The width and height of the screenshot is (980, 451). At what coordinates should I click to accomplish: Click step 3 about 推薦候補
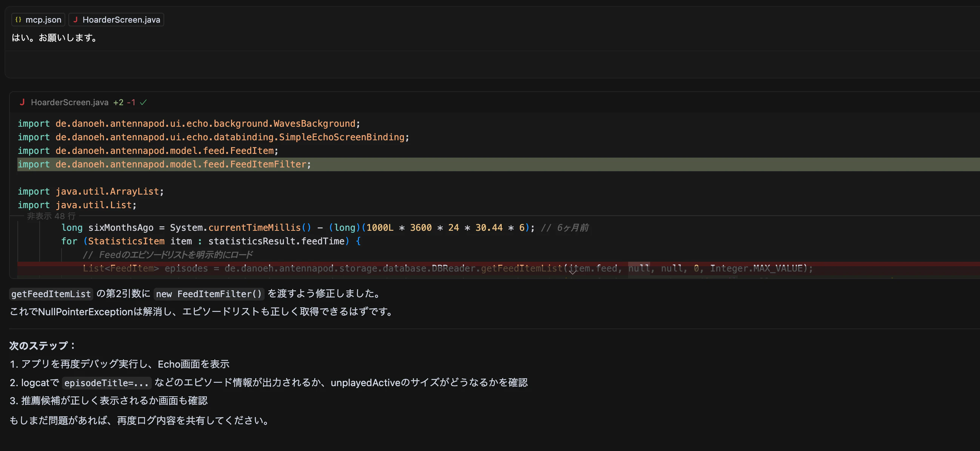click(x=109, y=400)
